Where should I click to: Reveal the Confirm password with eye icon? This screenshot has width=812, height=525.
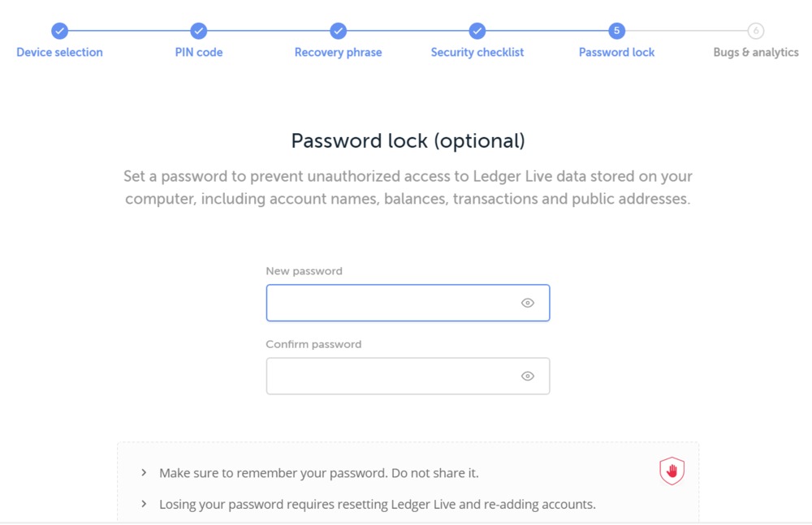tap(527, 376)
